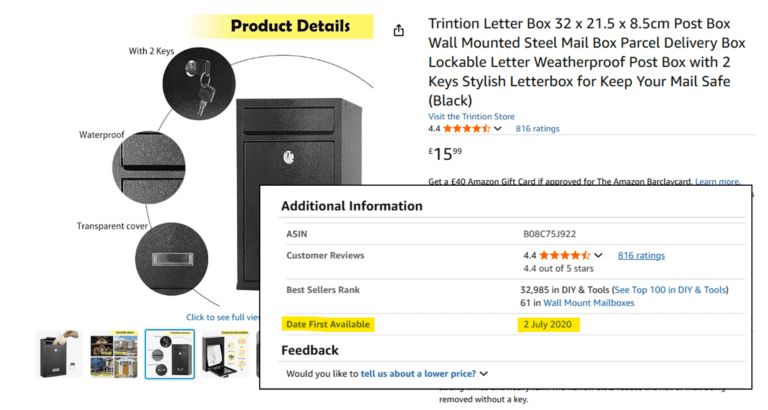
Task: Click the star rating icons under the title
Action: point(465,129)
